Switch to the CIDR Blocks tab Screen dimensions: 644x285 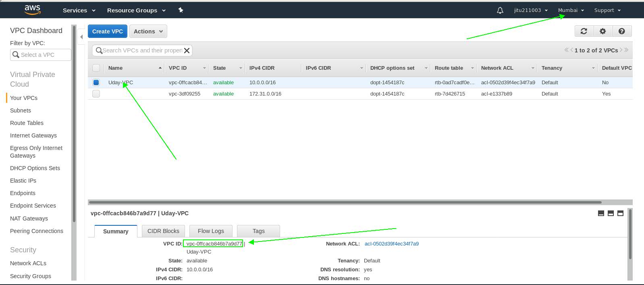click(x=163, y=231)
